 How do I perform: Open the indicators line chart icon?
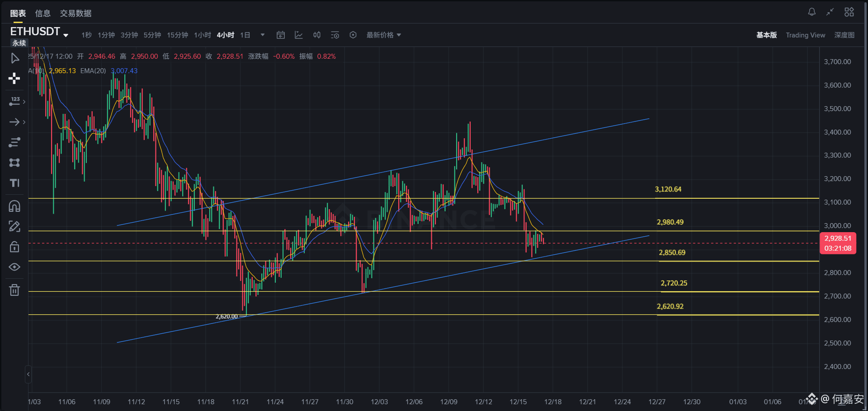[299, 35]
